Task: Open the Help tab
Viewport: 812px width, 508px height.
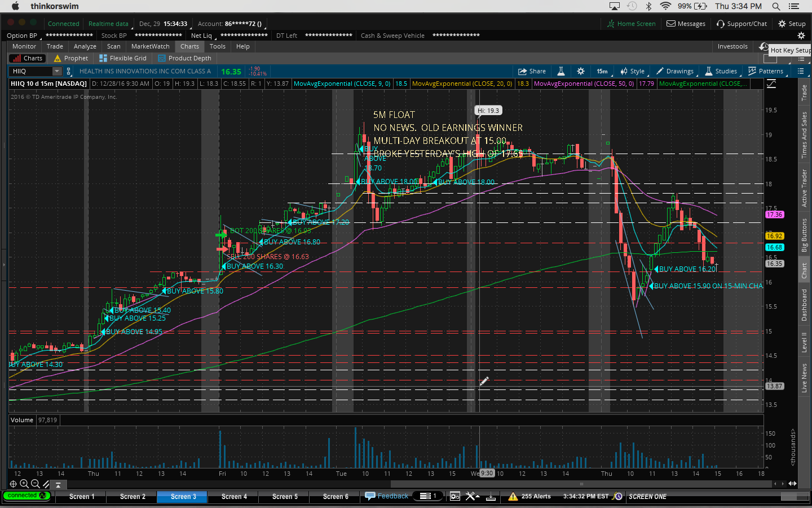Action: click(x=243, y=46)
